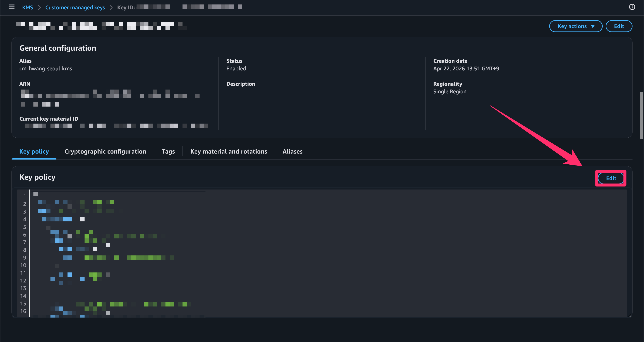Switch to the Cryptographic configuration tab
This screenshot has height=342, width=644.
point(105,151)
